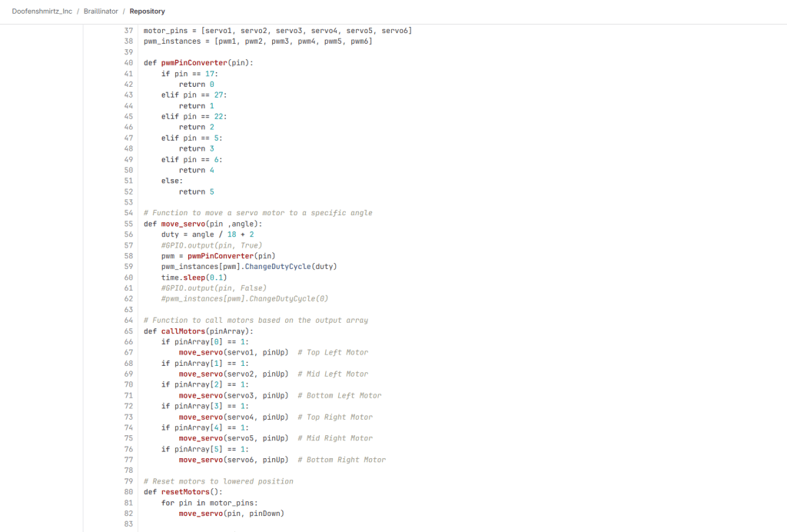The image size is (787, 532).
Task: Go to the Braillinator project breadcrumb
Action: [x=101, y=12]
